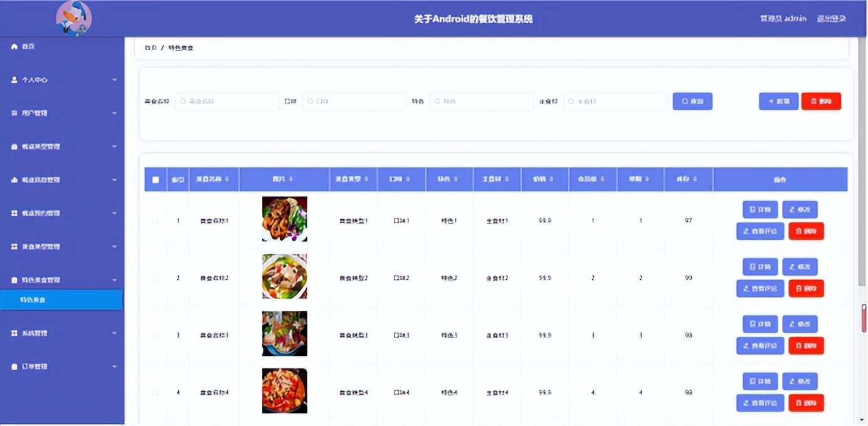Select the 特色美食 submenu entry
868x426 pixels.
(x=61, y=299)
